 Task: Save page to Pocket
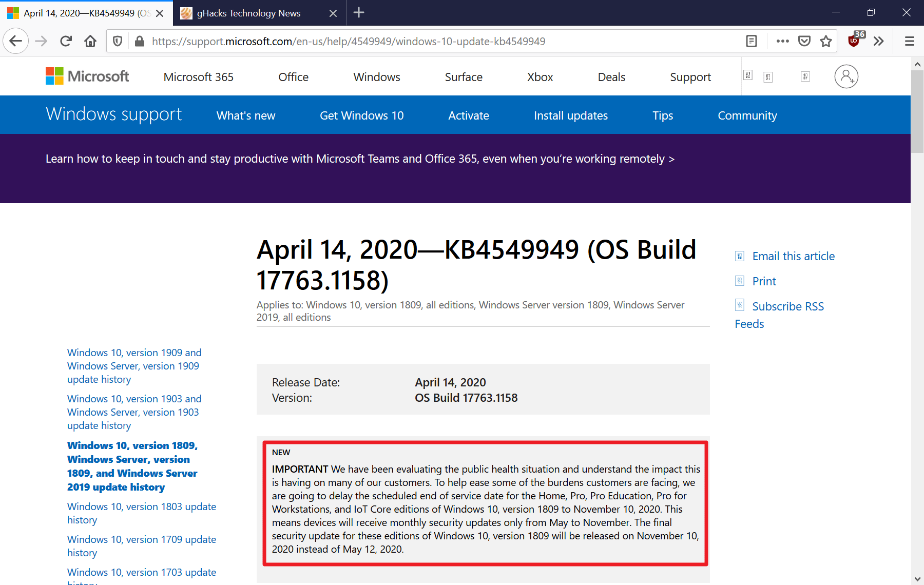click(x=804, y=41)
